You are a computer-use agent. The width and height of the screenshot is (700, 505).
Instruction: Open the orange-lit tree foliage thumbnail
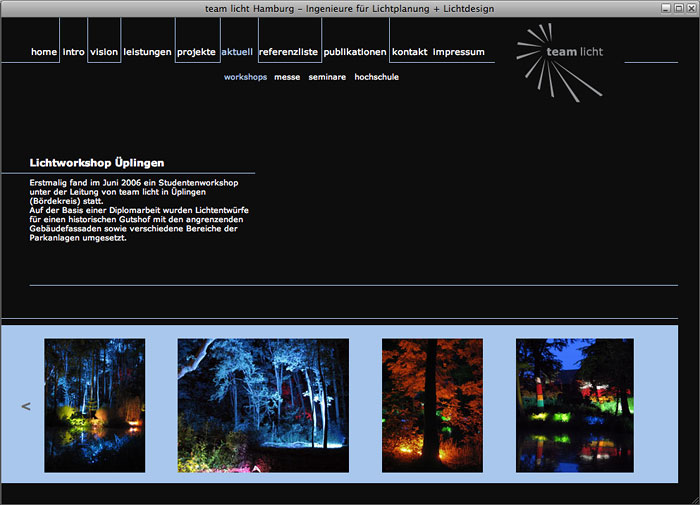432,405
